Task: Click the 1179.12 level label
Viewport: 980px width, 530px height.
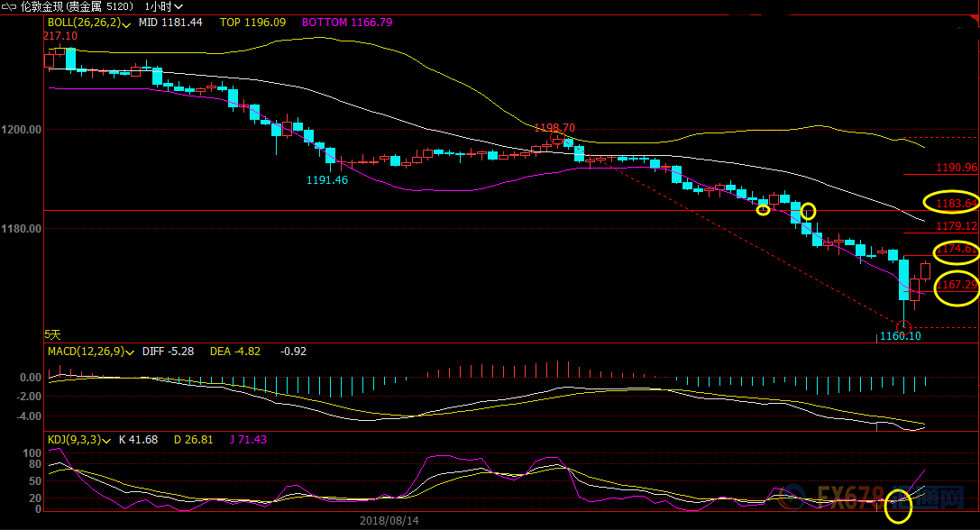Action: click(957, 225)
